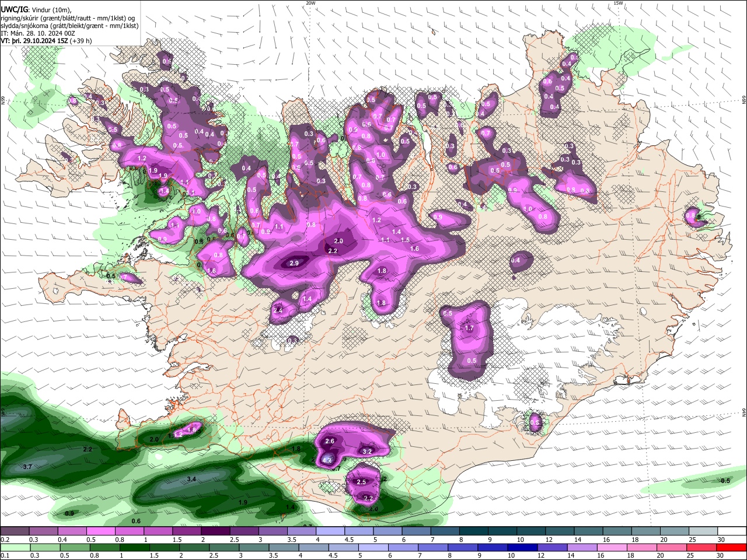Viewport: 747px width, 560px height.
Task: Pick the pale green 0.1–0.3 rain swatch
Action: click(15, 548)
